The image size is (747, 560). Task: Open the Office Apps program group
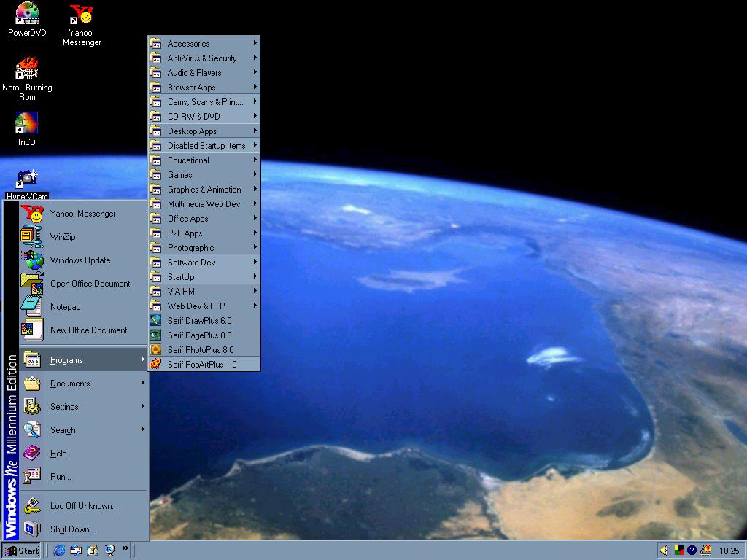click(x=204, y=219)
